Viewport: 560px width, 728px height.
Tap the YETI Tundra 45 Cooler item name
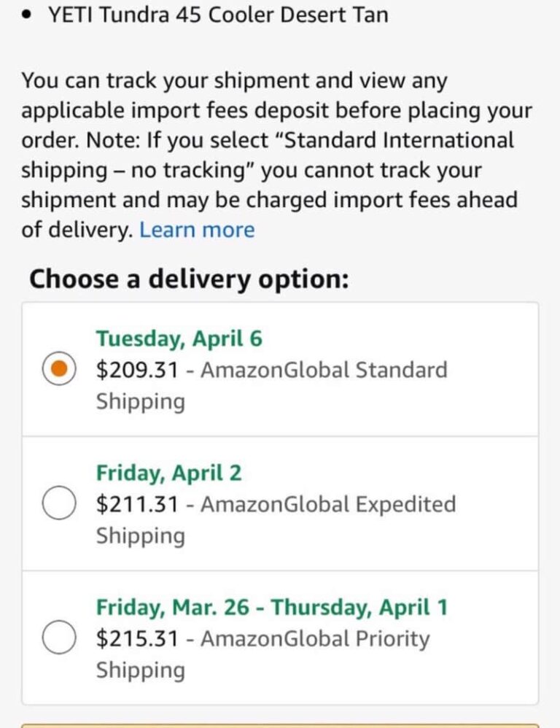click(x=218, y=15)
